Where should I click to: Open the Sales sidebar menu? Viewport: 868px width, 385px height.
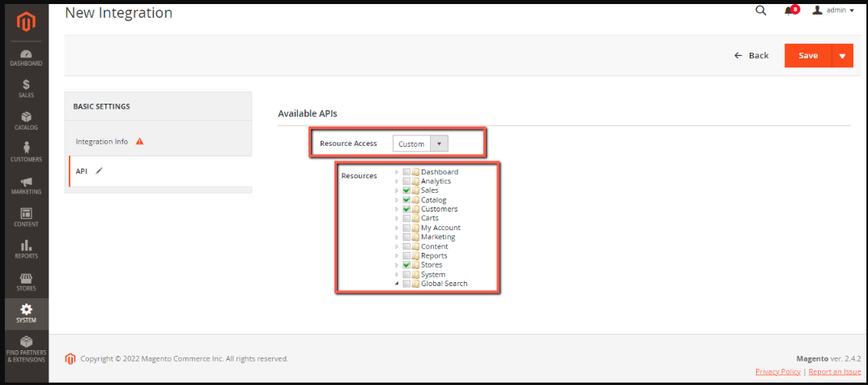pos(25,89)
